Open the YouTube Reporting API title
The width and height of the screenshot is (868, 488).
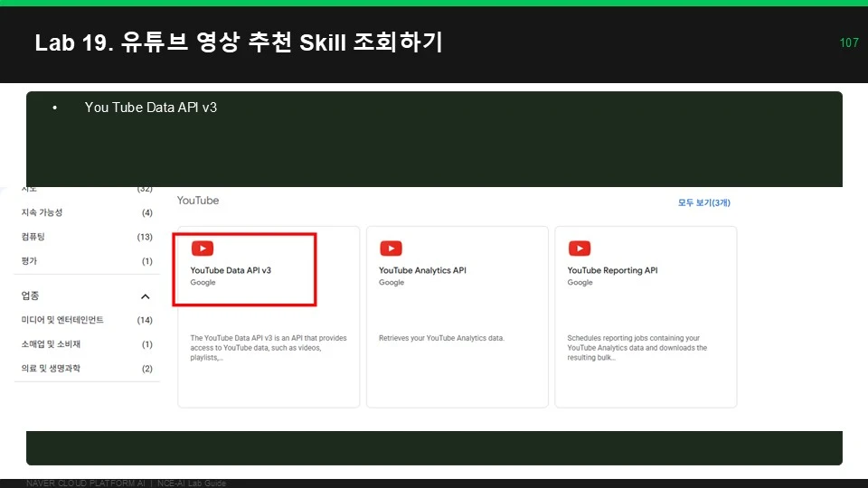pyautogui.click(x=612, y=270)
